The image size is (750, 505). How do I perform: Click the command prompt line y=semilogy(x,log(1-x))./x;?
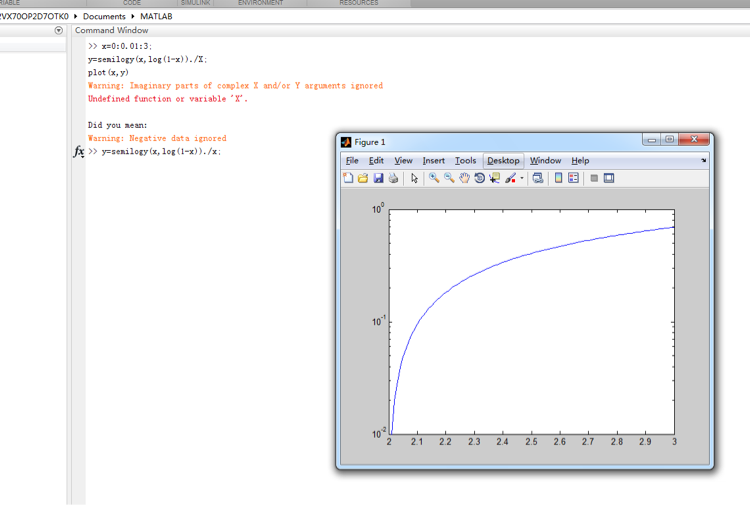(161, 152)
